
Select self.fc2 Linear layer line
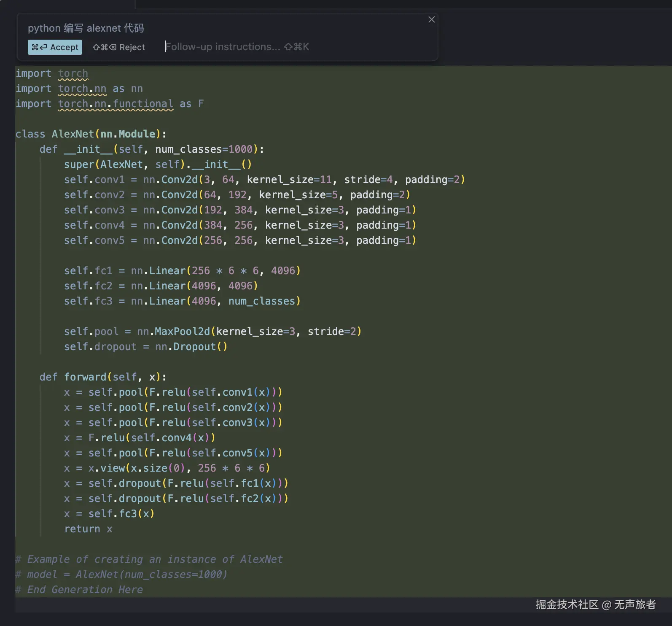tap(161, 286)
